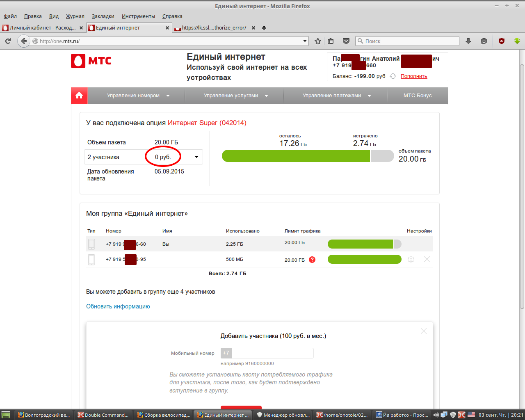The height and width of the screenshot is (420, 525).
Task: Switch to 'Личный кабинет - Расход...' tab
Action: pyautogui.click(x=43, y=28)
